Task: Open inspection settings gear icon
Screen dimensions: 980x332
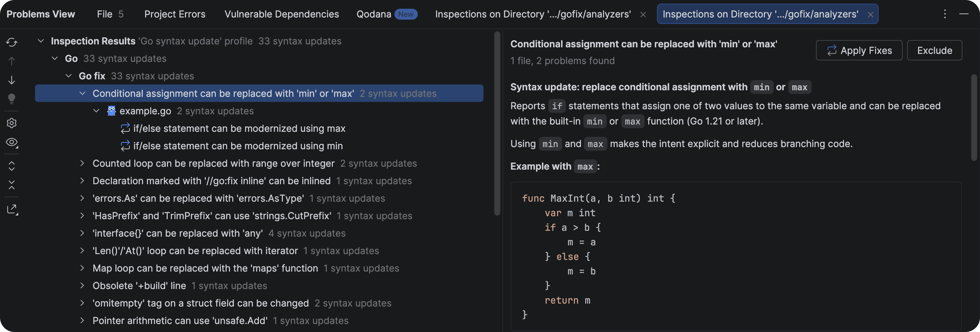Action: point(12,123)
